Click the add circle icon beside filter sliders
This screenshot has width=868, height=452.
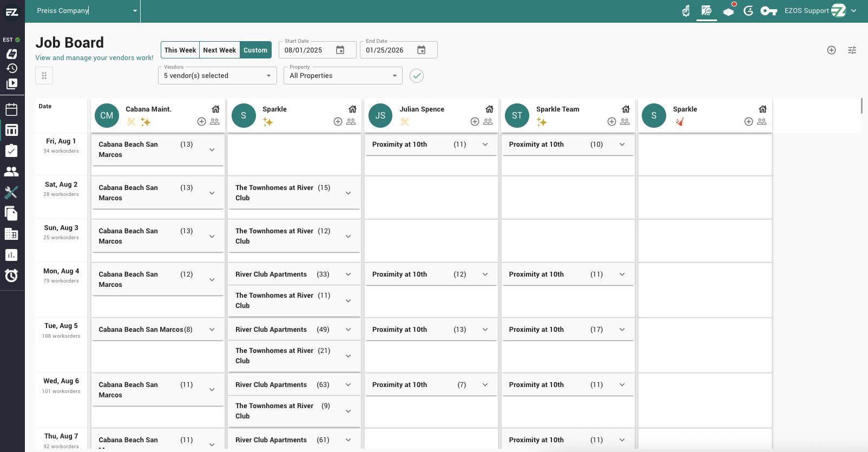click(832, 50)
